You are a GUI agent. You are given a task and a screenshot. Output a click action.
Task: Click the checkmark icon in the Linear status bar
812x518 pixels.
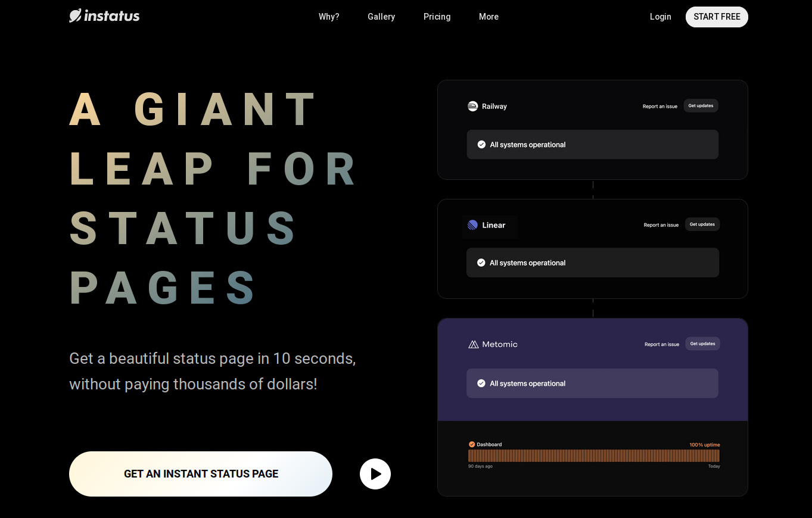tap(481, 263)
